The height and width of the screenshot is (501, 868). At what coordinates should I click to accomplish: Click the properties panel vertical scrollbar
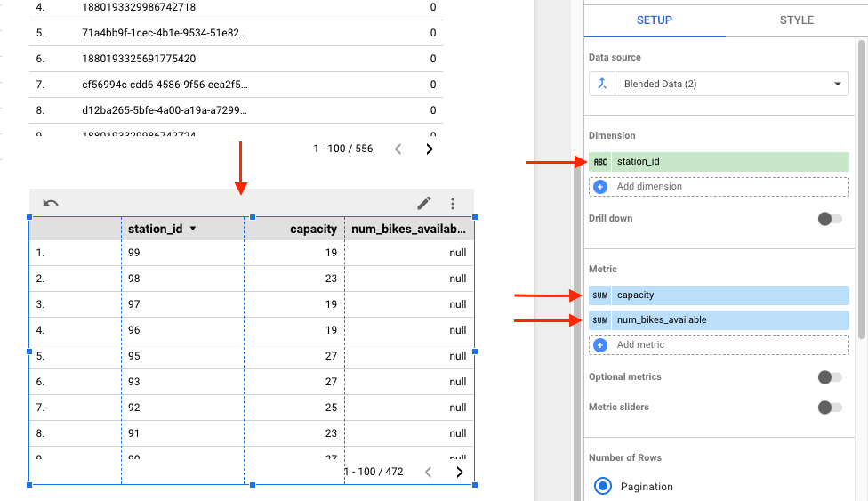pyautogui.click(x=862, y=189)
